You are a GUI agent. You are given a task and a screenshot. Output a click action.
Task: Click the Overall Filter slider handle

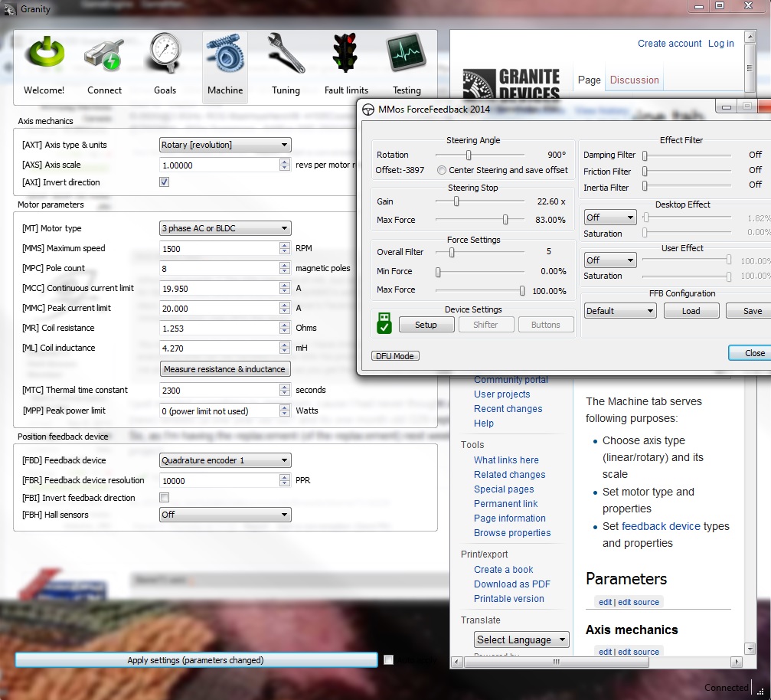[x=452, y=253]
